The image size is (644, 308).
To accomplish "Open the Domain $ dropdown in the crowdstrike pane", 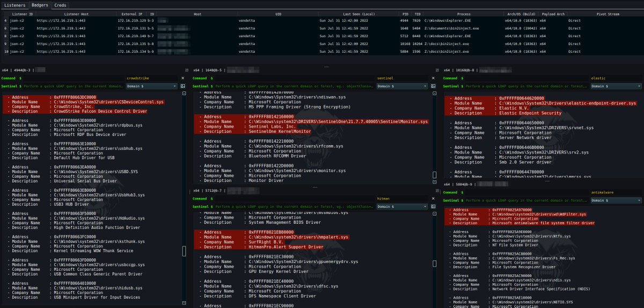I will tap(151, 86).
